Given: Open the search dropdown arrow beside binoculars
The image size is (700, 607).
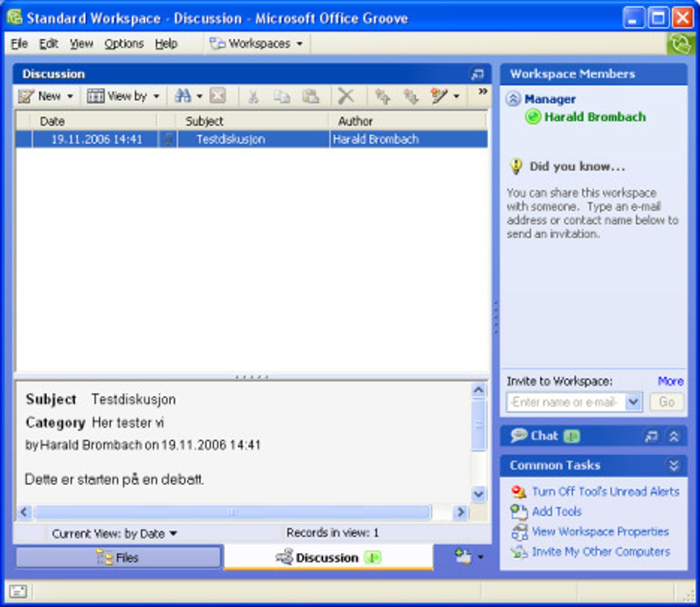Looking at the screenshot, I should coord(199,96).
